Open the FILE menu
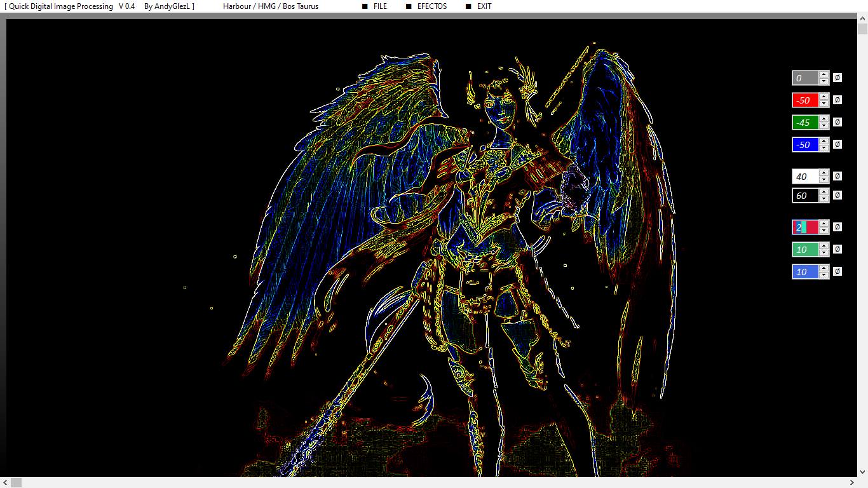 [x=380, y=6]
